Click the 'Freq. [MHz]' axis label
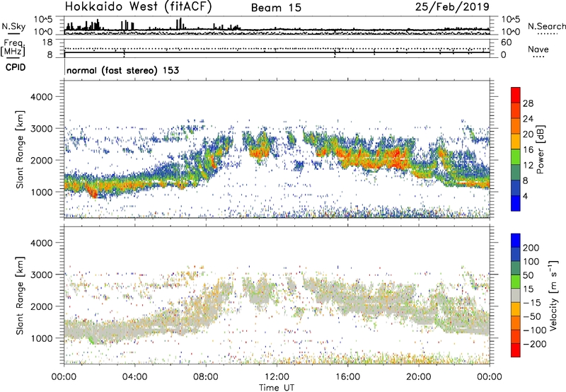The width and height of the screenshot is (566, 392). 13,47
